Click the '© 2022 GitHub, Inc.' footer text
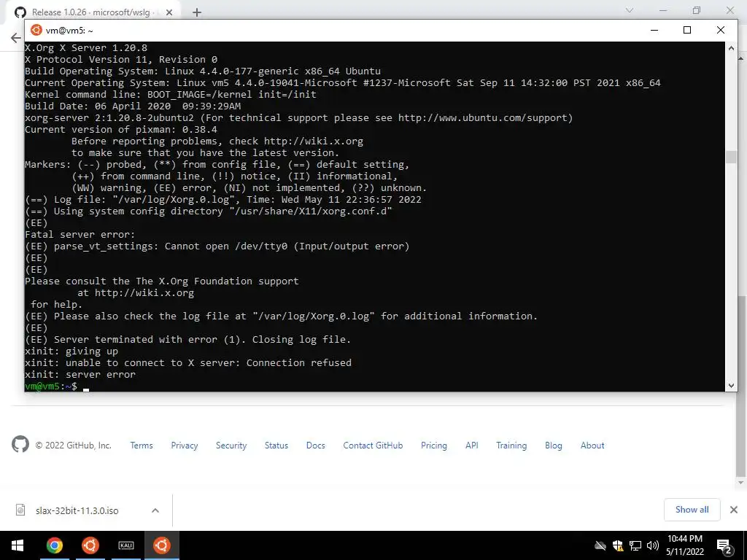The height and width of the screenshot is (560, 747). point(74,446)
